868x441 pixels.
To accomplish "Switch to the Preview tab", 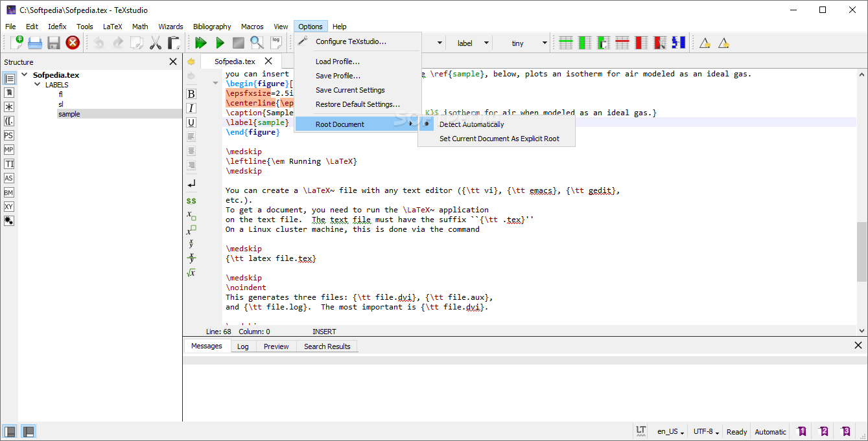I will 276,346.
